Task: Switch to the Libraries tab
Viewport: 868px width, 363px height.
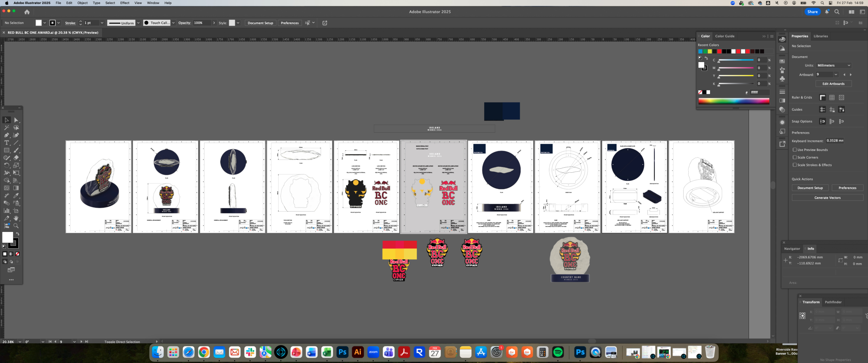Action: click(x=821, y=36)
